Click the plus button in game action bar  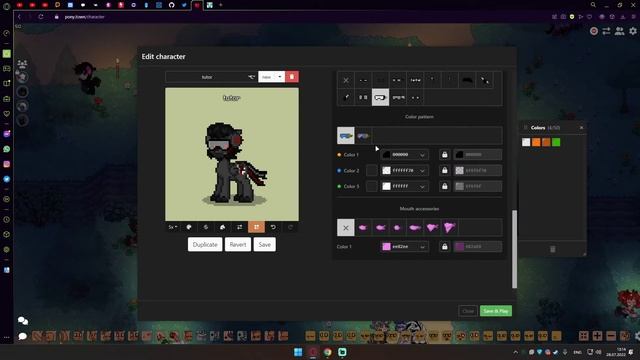(x=597, y=336)
